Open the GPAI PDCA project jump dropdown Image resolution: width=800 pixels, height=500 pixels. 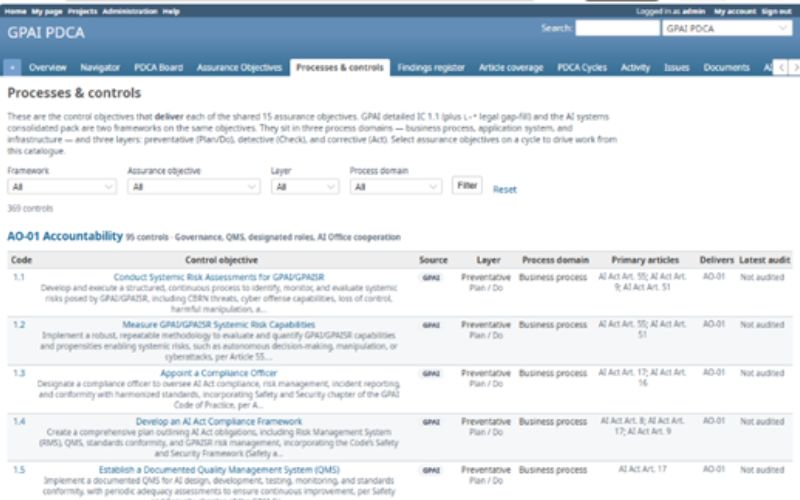click(x=727, y=29)
